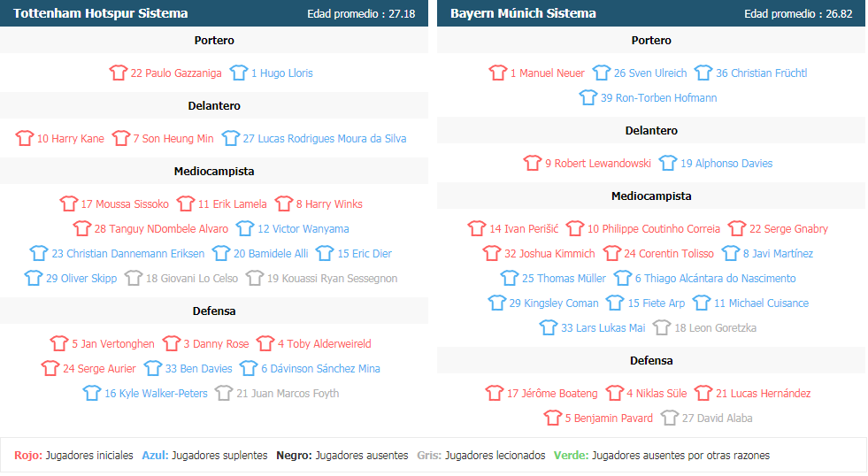Select Lucas Rodrigues Moura da Silva
This screenshot has width=868, height=476.
click(325, 138)
